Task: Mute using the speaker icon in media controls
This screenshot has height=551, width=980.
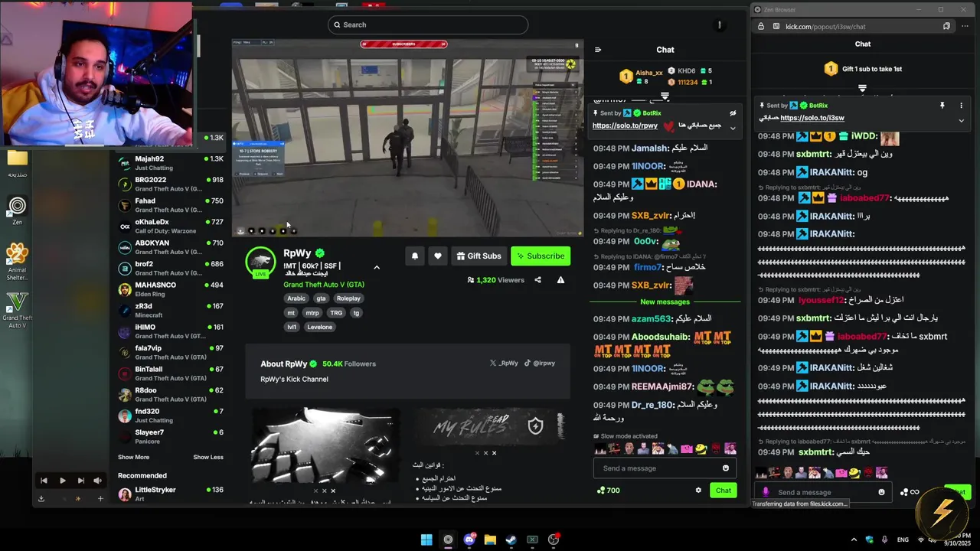Action: (x=97, y=481)
